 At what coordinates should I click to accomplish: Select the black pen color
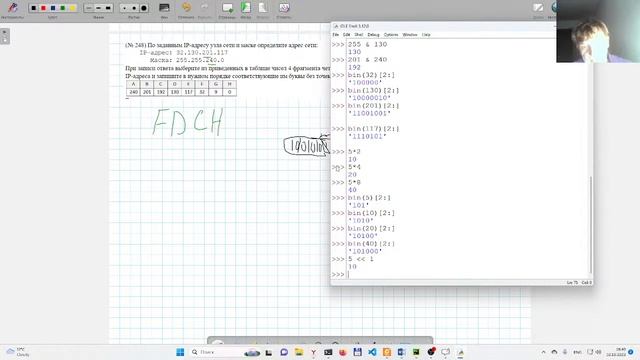[34, 8]
